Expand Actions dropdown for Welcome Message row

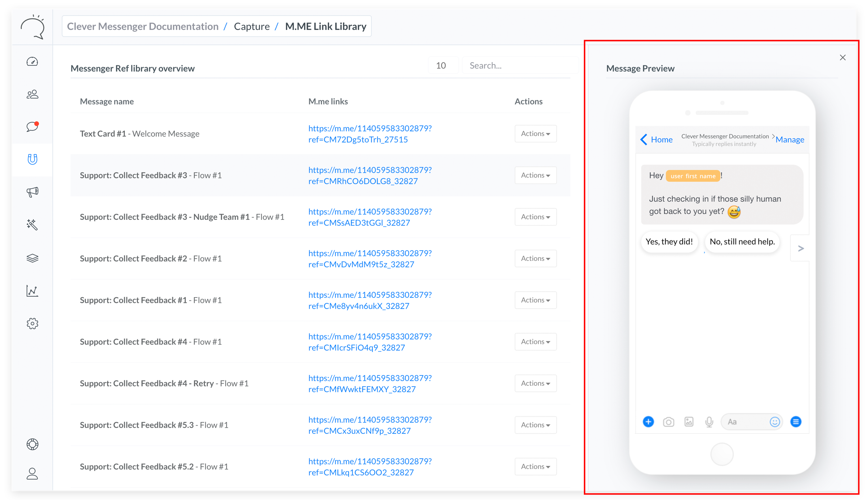[535, 134]
